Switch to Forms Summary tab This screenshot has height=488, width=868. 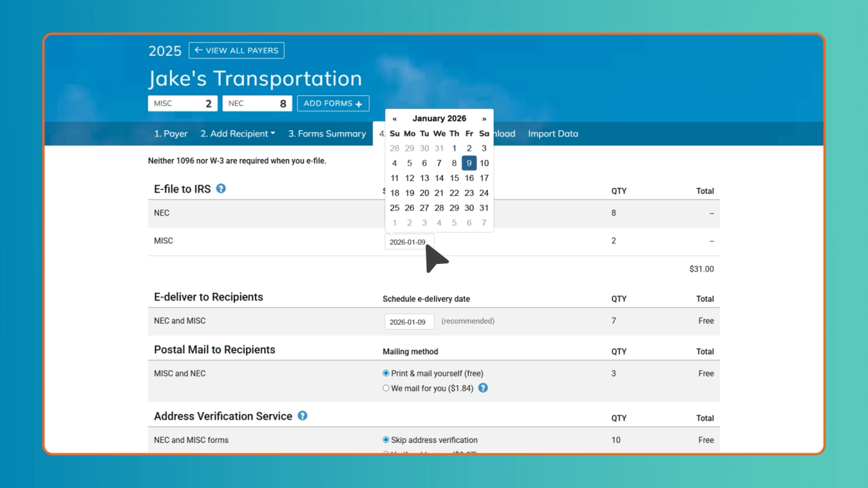[327, 134]
